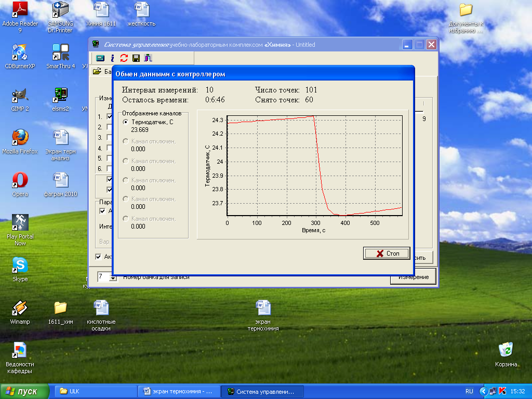Open 'экран термохимия' desktop document
The height and width of the screenshot is (399, 532).
[263, 315]
